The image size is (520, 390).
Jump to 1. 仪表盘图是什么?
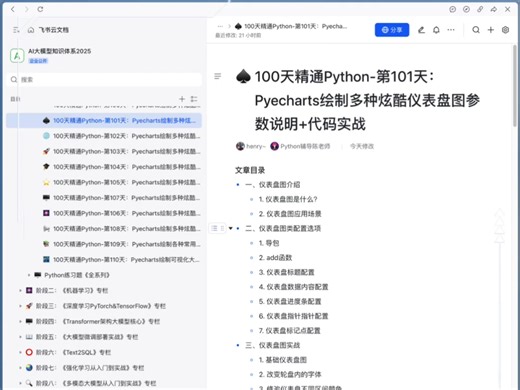pyautogui.click(x=288, y=199)
